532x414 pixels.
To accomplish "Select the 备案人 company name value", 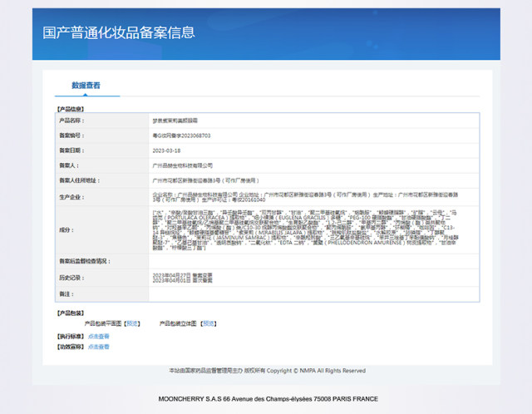I will click(x=182, y=165).
